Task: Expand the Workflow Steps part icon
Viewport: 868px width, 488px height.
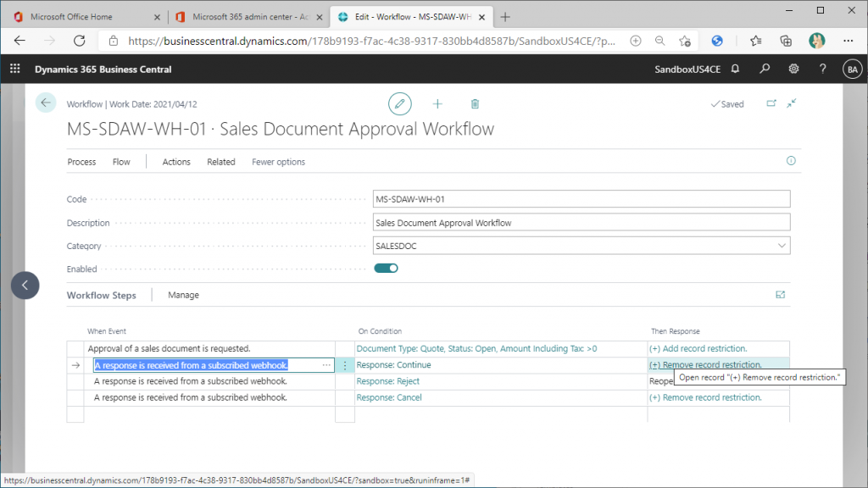Action: click(781, 295)
